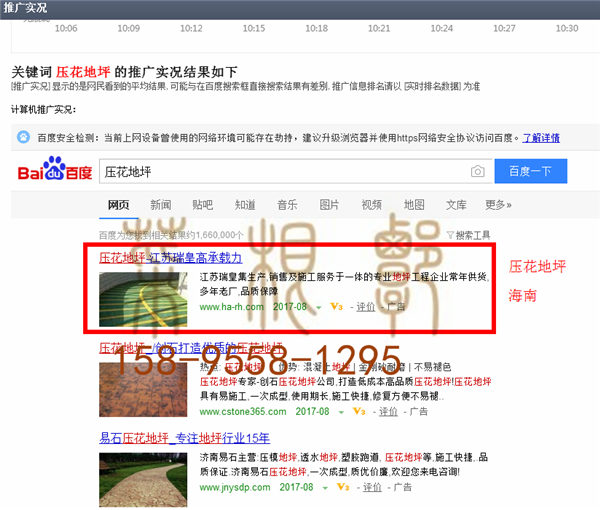Open the garden path thumbnail

[x=143, y=480]
